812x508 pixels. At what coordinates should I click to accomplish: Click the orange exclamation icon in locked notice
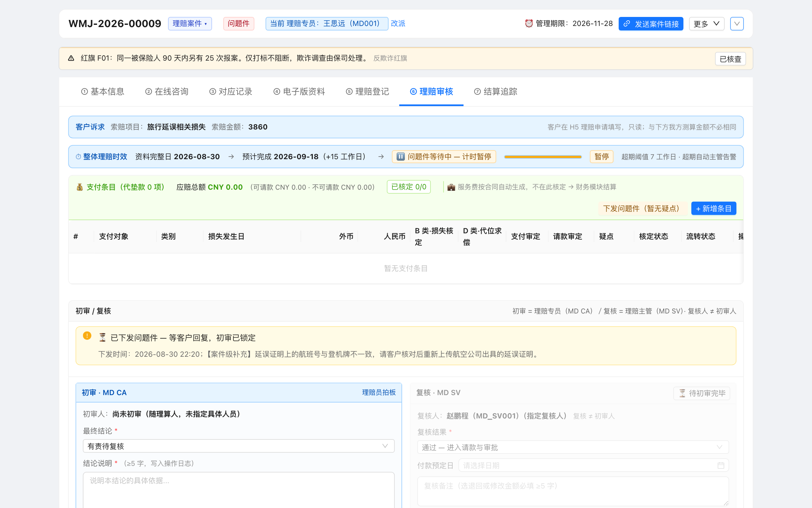click(x=87, y=336)
